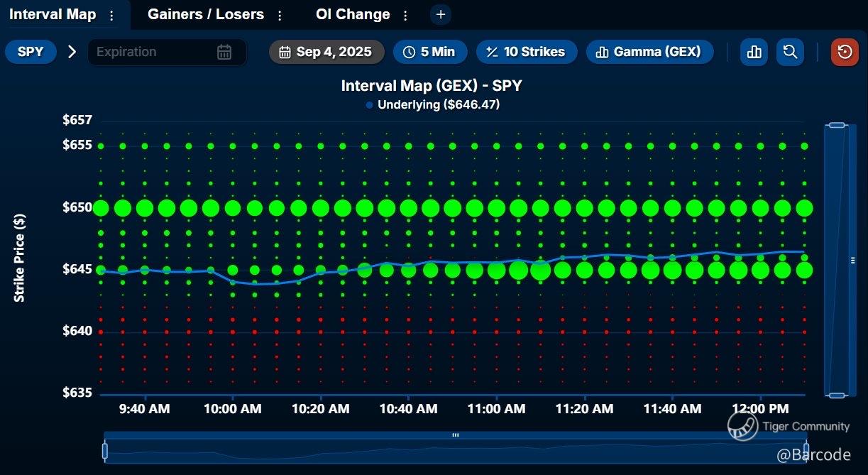Click the 10:40 AM time axis label

408,408
